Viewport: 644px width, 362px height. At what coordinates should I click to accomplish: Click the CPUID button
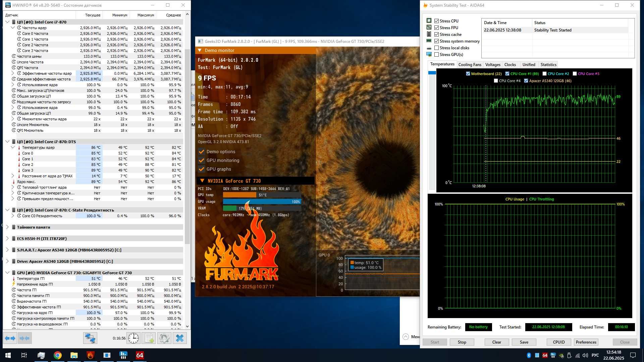coord(559,342)
